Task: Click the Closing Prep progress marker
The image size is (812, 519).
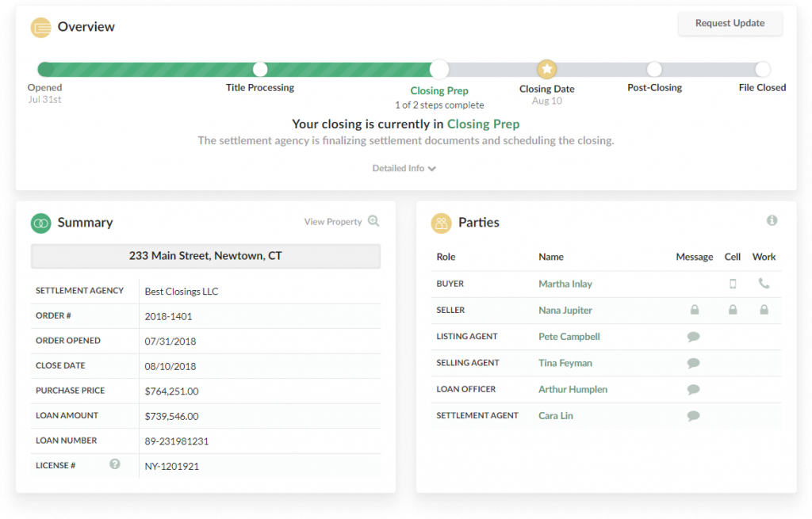Action: click(439, 69)
